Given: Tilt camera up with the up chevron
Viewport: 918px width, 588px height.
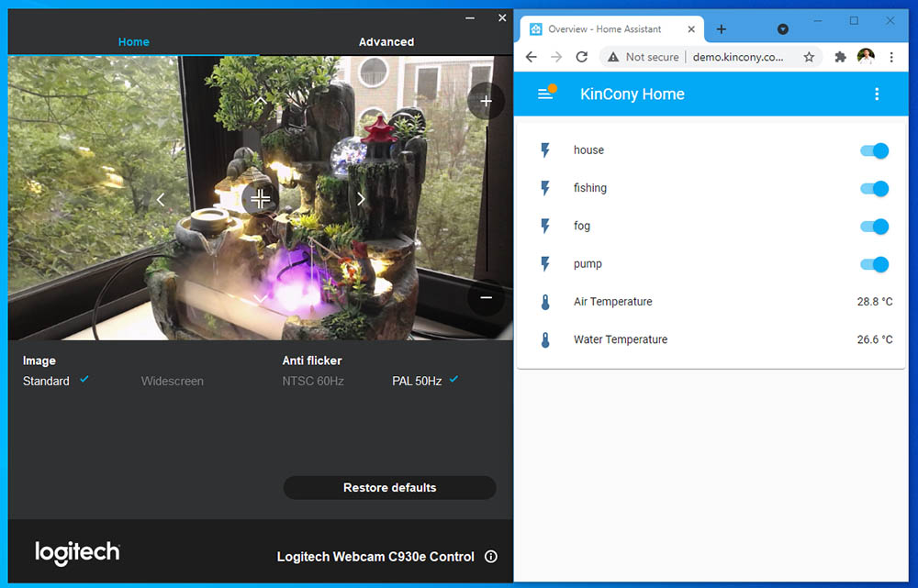Looking at the screenshot, I should click(x=261, y=100).
